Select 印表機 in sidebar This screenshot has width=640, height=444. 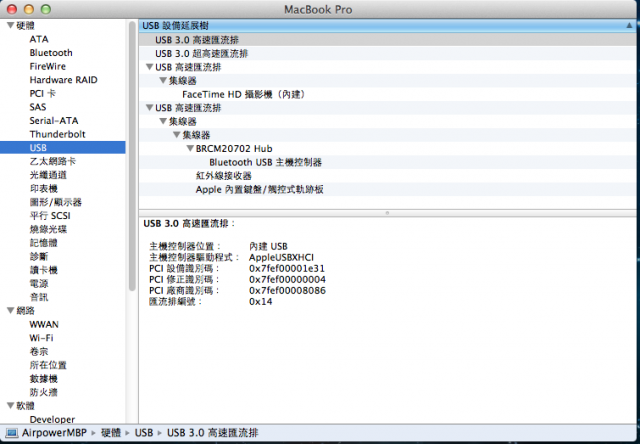click(43, 189)
